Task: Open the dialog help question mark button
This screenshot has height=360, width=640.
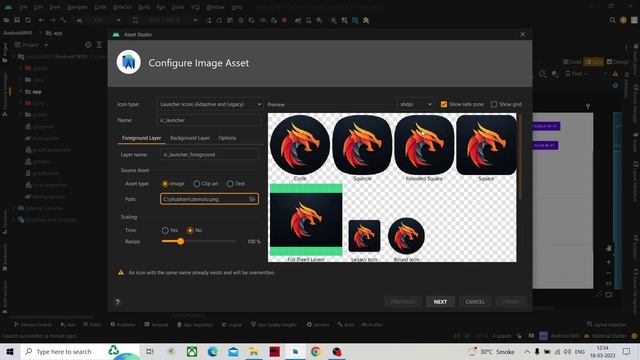Action: tap(118, 302)
